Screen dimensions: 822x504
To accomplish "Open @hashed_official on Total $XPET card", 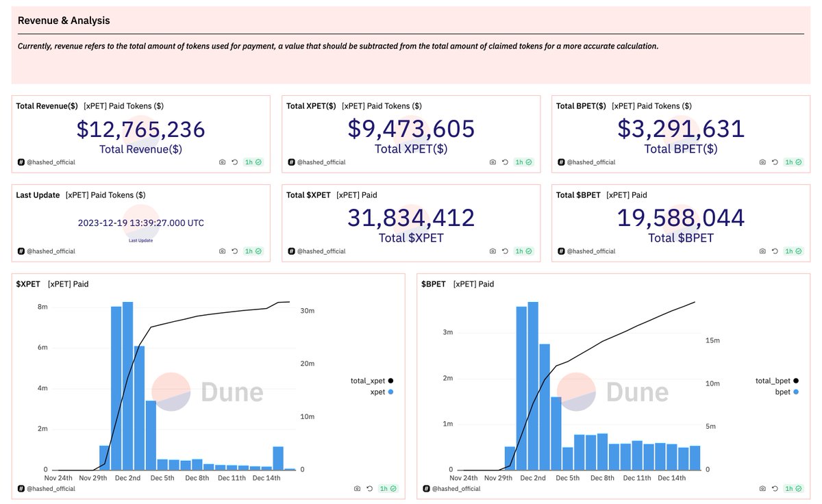I will [x=321, y=251].
